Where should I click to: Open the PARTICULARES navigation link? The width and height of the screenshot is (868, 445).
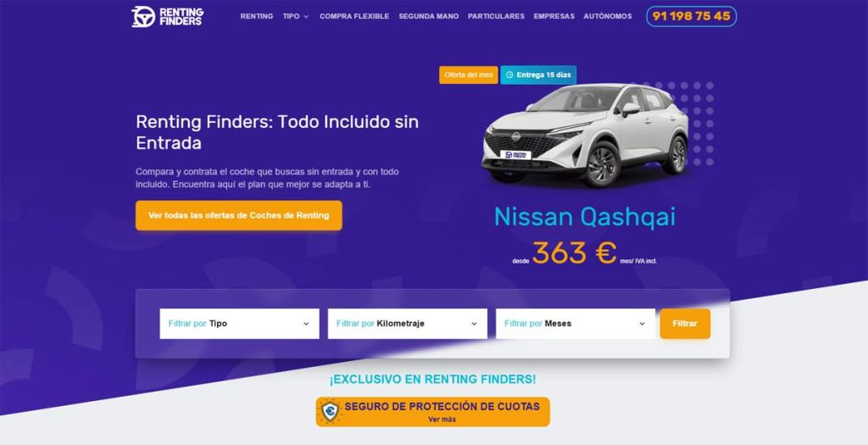tap(496, 17)
